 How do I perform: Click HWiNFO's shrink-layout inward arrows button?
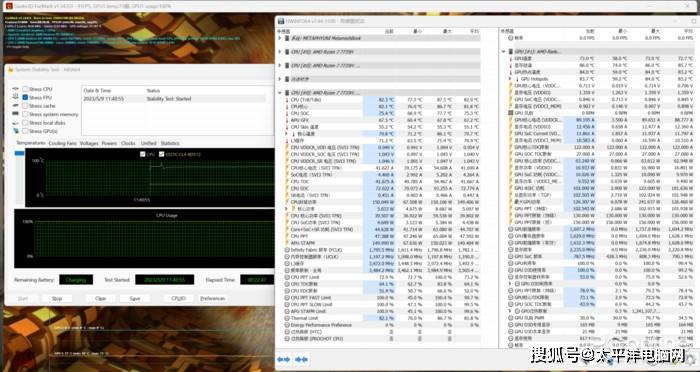(x=301, y=359)
